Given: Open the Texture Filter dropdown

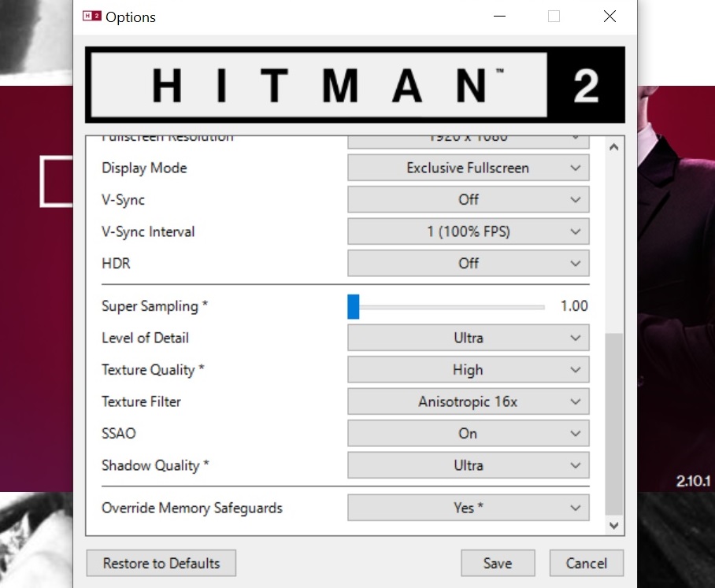Looking at the screenshot, I should pyautogui.click(x=469, y=401).
